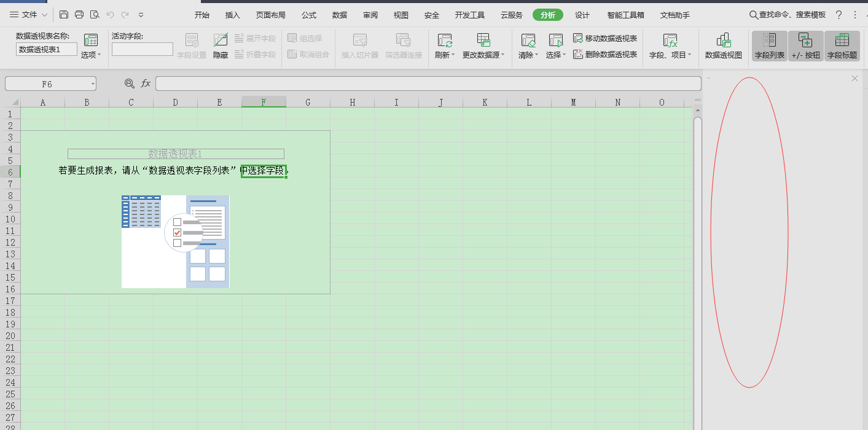Click the Refresh (刷新) pivot table icon
Image resolution: width=868 pixels, height=430 pixels.
(445, 41)
